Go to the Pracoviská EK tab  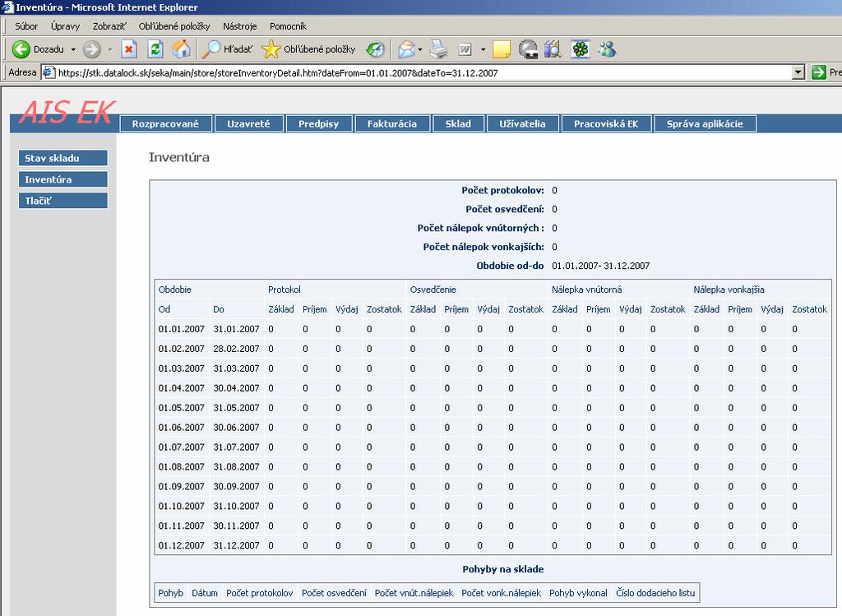(x=606, y=123)
